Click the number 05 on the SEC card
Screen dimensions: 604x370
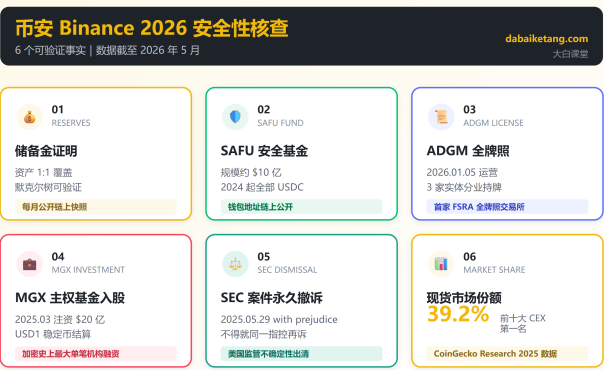coord(263,257)
